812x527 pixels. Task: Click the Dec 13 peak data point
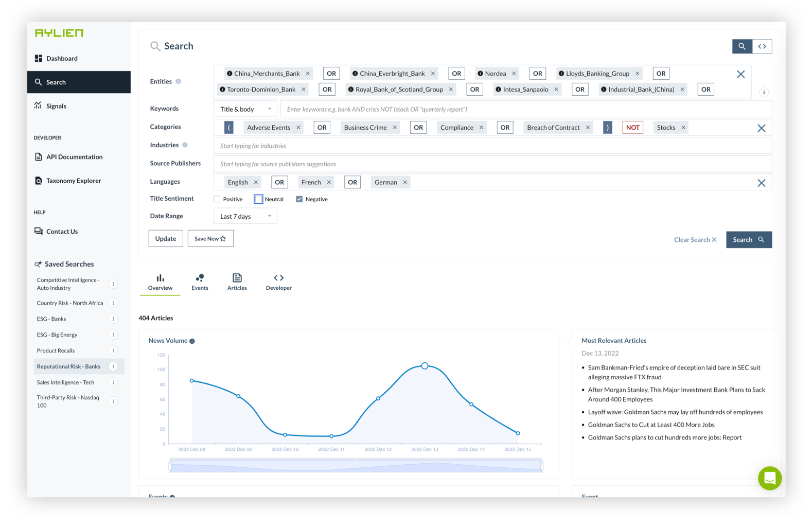(x=425, y=366)
